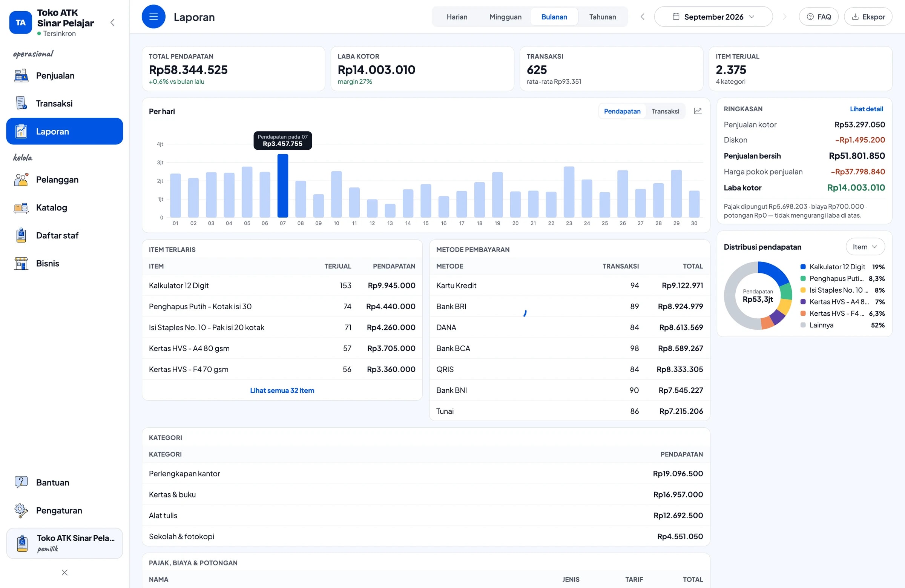
Task: Expand the Item distribution dropdown
Action: pyautogui.click(x=865, y=247)
